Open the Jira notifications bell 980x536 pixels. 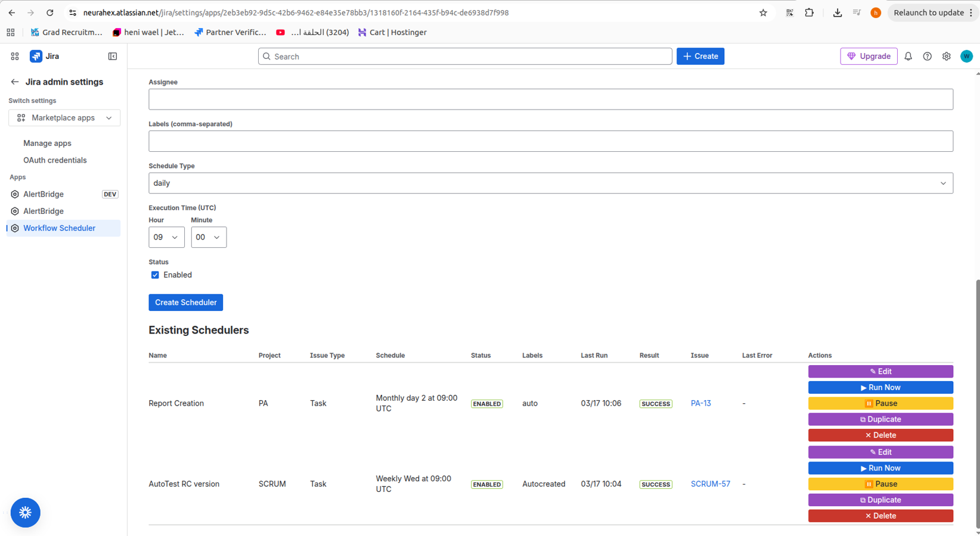click(908, 57)
